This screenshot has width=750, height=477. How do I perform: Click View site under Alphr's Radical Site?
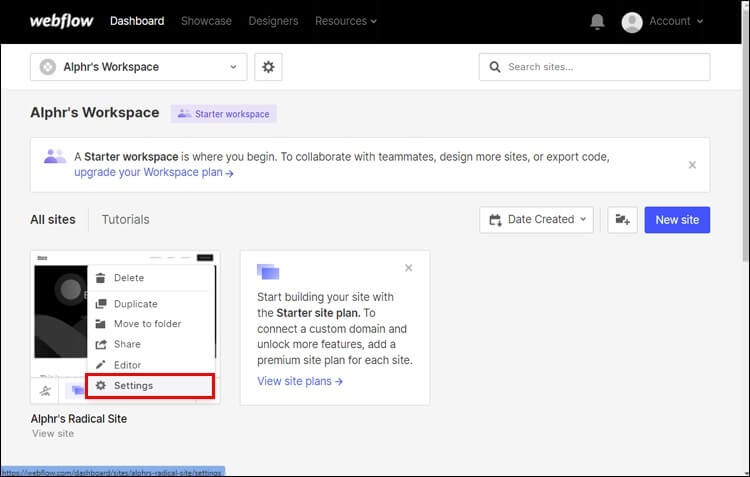point(53,433)
